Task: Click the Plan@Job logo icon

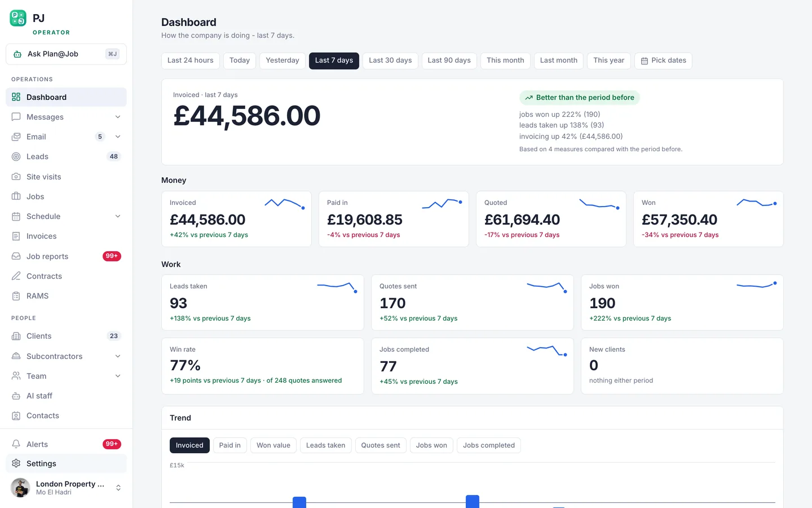Action: click(18, 18)
